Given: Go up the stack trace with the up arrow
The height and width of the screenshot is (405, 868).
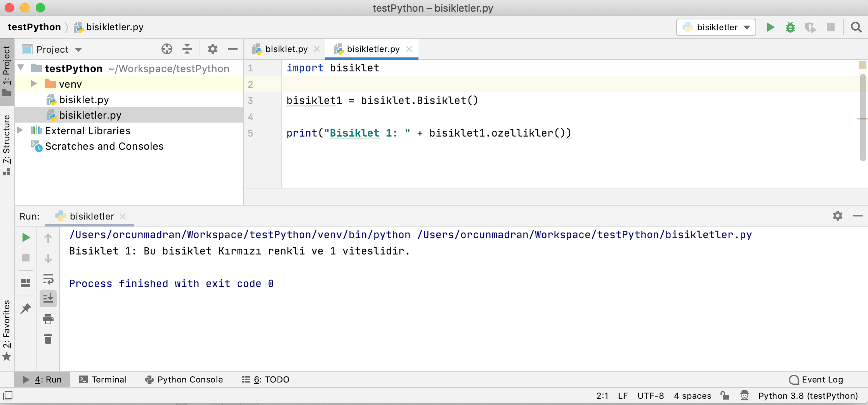Looking at the screenshot, I should 48,238.
